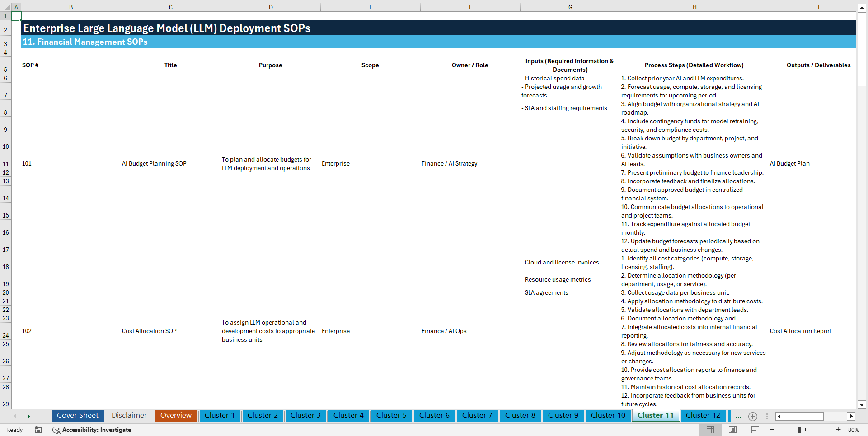Switch to Normal view in status bar
Screen dimensions: 868x436
(710, 430)
